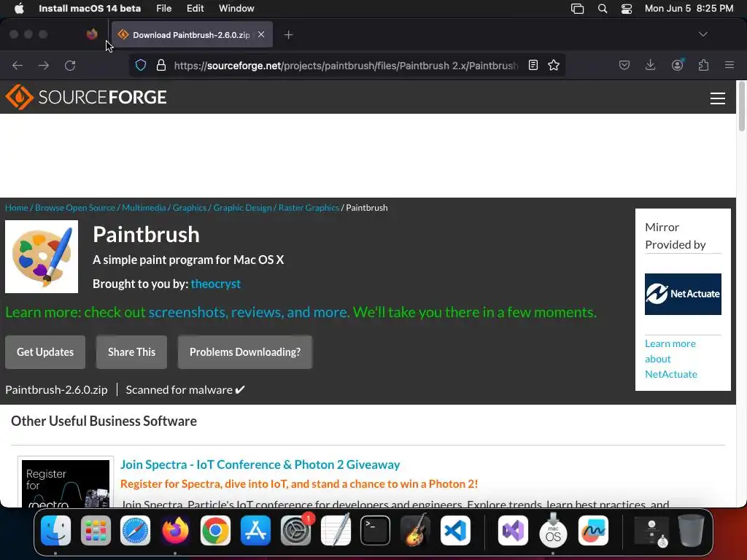This screenshot has width=747, height=560.
Task: Open System Settings from the Dock
Action: click(x=296, y=530)
